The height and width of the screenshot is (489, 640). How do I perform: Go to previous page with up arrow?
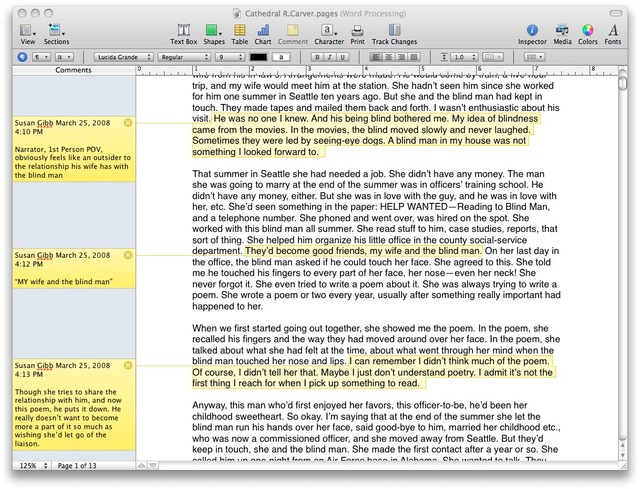tap(141, 465)
